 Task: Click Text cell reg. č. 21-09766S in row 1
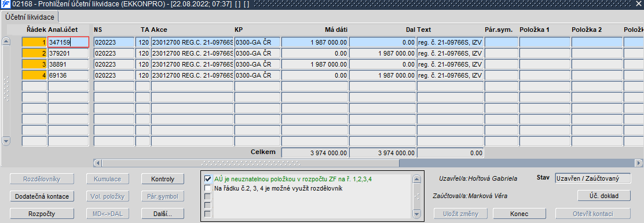point(450,42)
